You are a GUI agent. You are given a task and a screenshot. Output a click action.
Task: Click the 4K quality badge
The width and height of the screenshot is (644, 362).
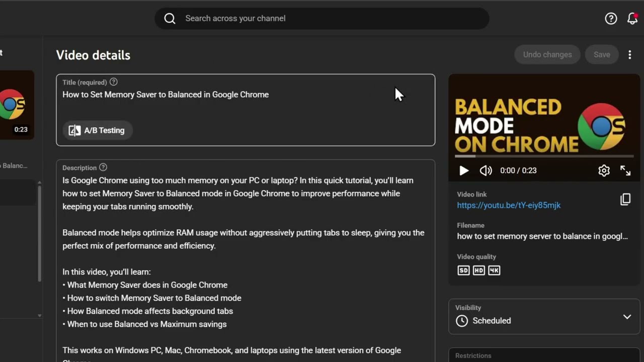[x=494, y=270]
